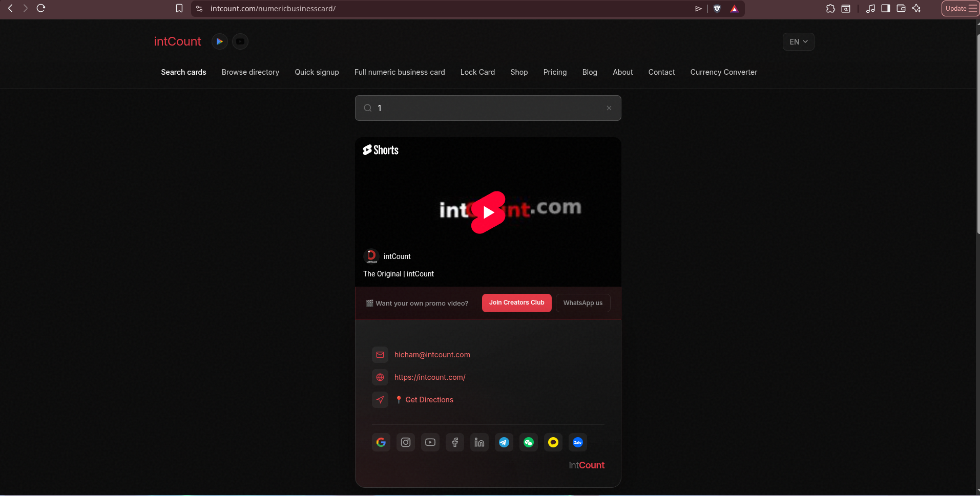This screenshot has height=496, width=980.
Task: Go to Quick signup
Action: tap(317, 72)
